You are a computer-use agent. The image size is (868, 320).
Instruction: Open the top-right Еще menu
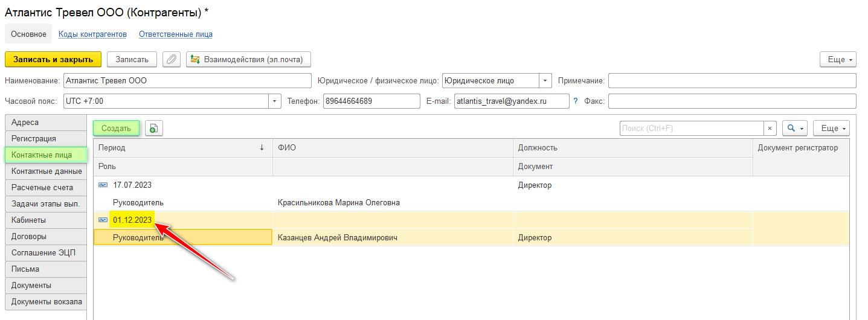pos(837,59)
